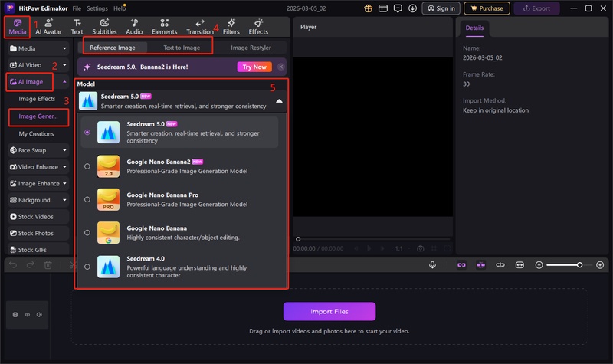Open the Elements library
This screenshot has width=613, height=364.
pos(165,27)
